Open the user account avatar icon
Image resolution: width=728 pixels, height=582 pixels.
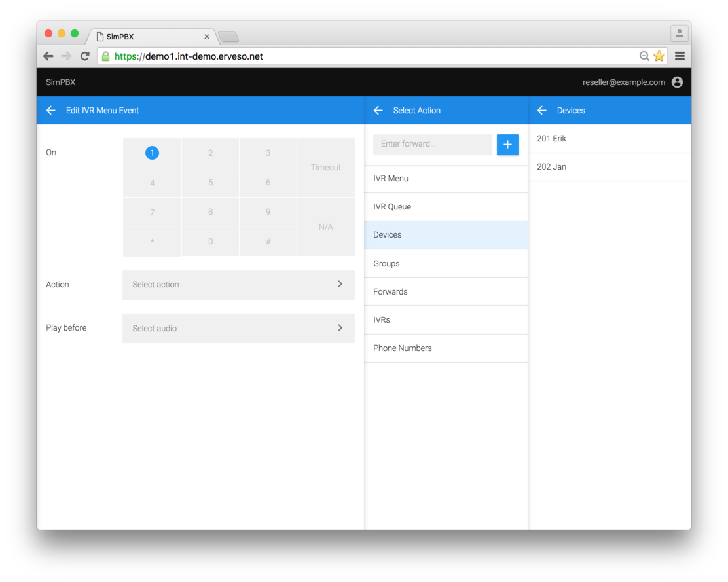tap(678, 82)
